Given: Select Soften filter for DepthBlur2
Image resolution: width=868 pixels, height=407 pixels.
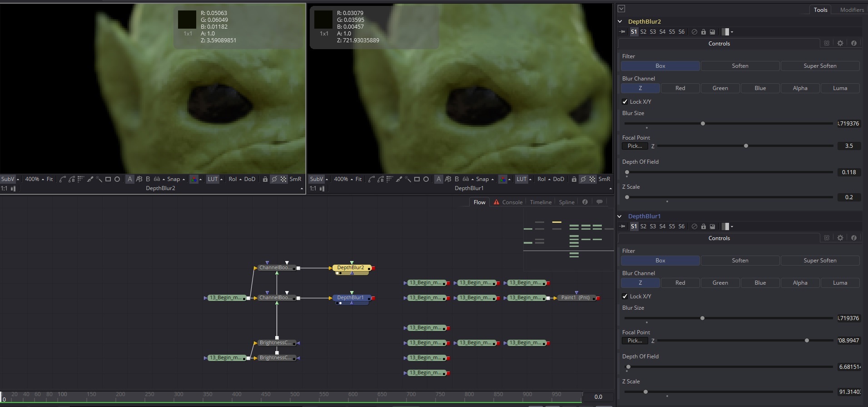Looking at the screenshot, I should [740, 66].
